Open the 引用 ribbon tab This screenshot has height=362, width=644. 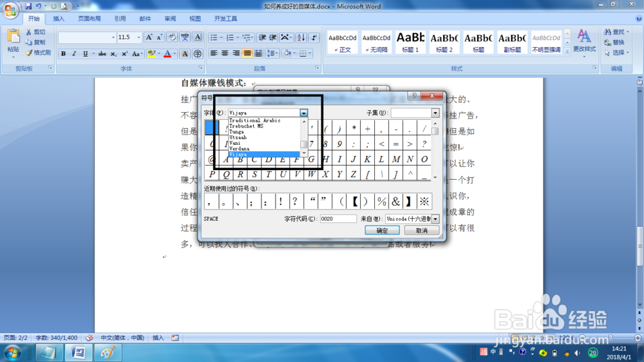(120, 19)
